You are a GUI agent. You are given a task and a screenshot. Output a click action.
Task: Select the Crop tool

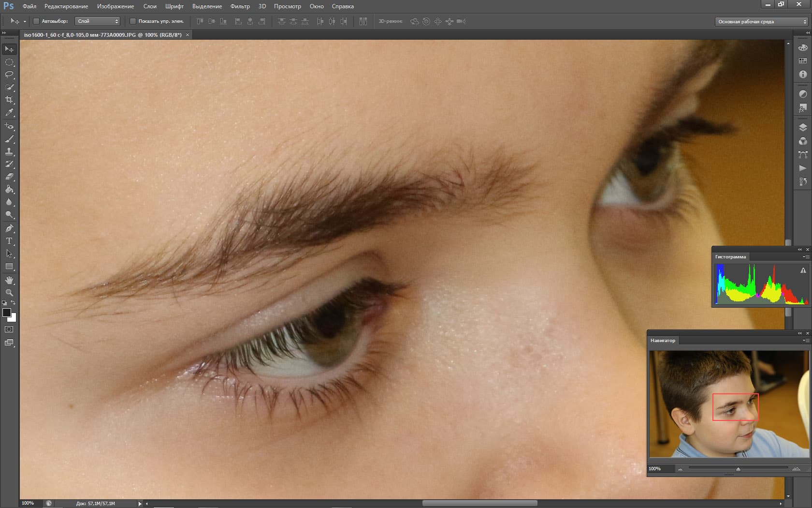pyautogui.click(x=9, y=100)
